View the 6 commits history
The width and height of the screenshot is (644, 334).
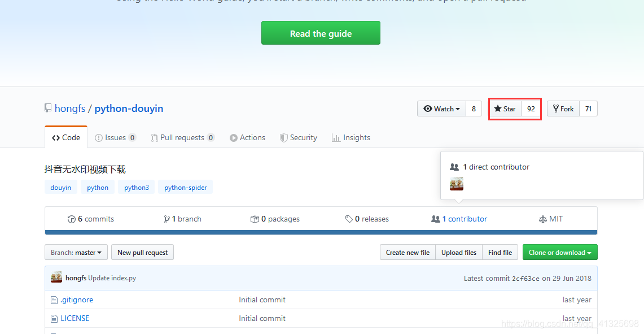[91, 219]
